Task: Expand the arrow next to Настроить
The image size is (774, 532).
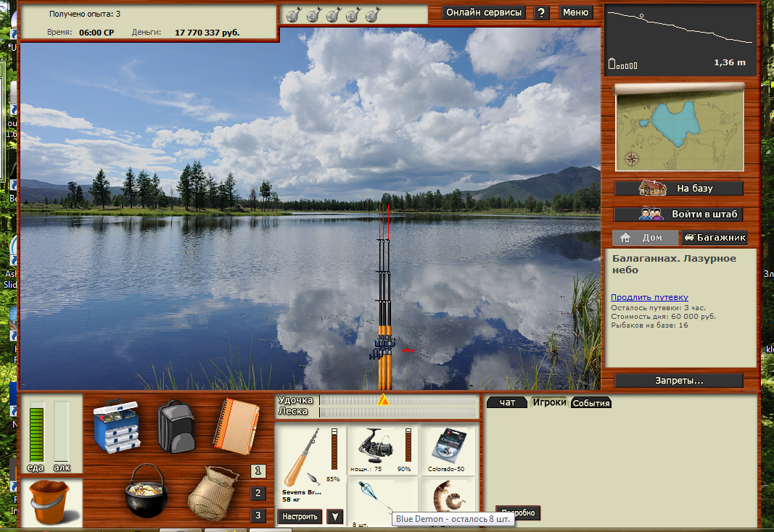Action: [334, 516]
